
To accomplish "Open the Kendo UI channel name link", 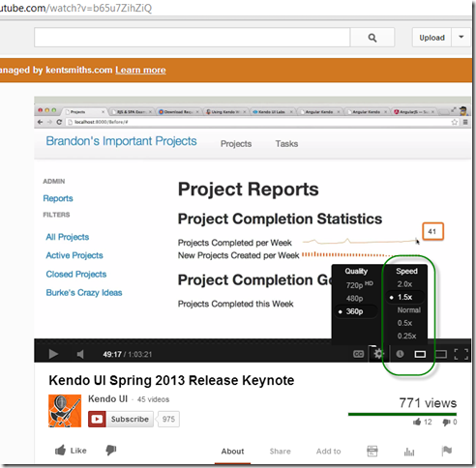I will pyautogui.click(x=108, y=398).
